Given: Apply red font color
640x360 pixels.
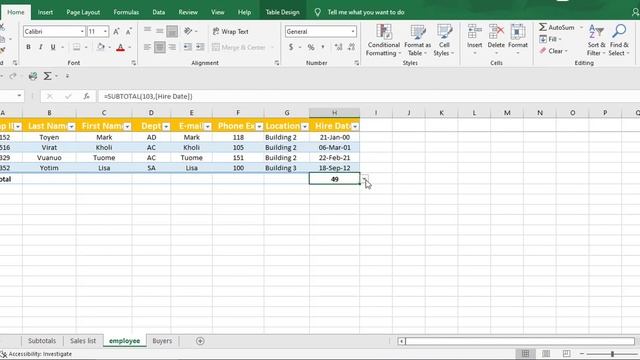Looking at the screenshot, I should [x=120, y=47].
